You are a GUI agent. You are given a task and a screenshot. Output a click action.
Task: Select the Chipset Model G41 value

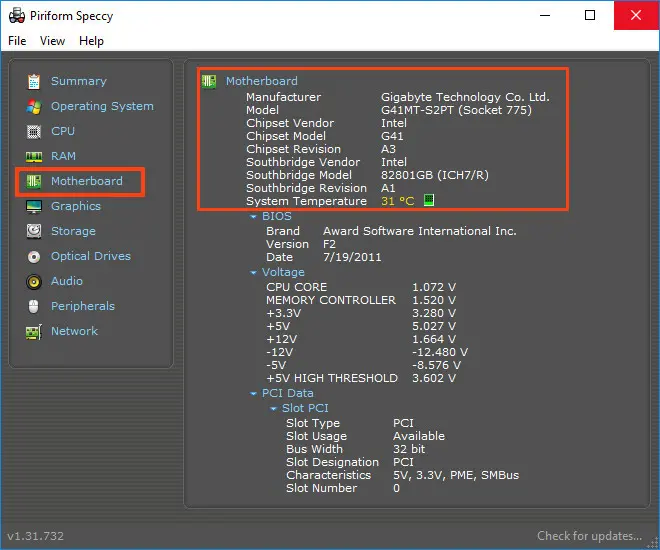tap(392, 136)
